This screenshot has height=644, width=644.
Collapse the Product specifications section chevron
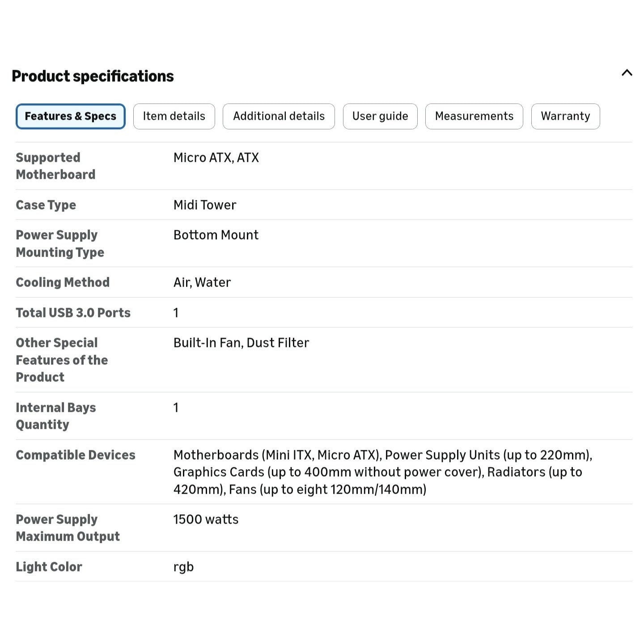coord(627,73)
